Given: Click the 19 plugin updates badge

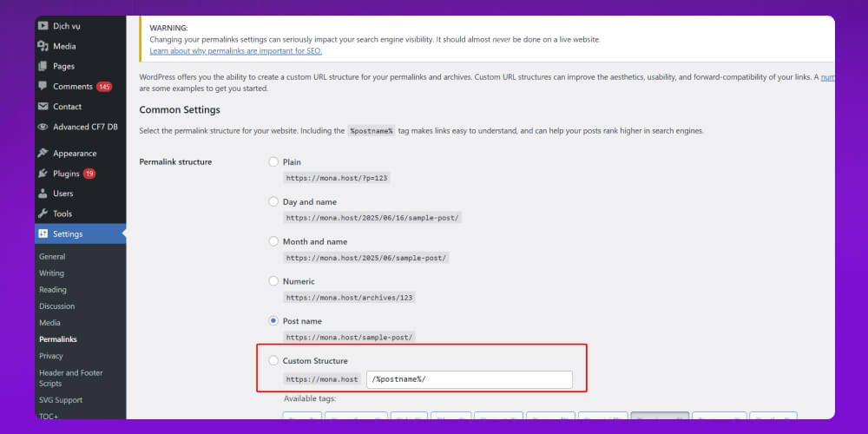Looking at the screenshot, I should click(89, 174).
